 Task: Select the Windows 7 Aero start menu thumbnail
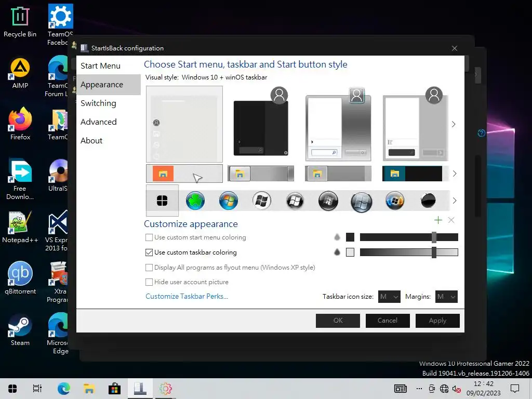tap(338, 124)
